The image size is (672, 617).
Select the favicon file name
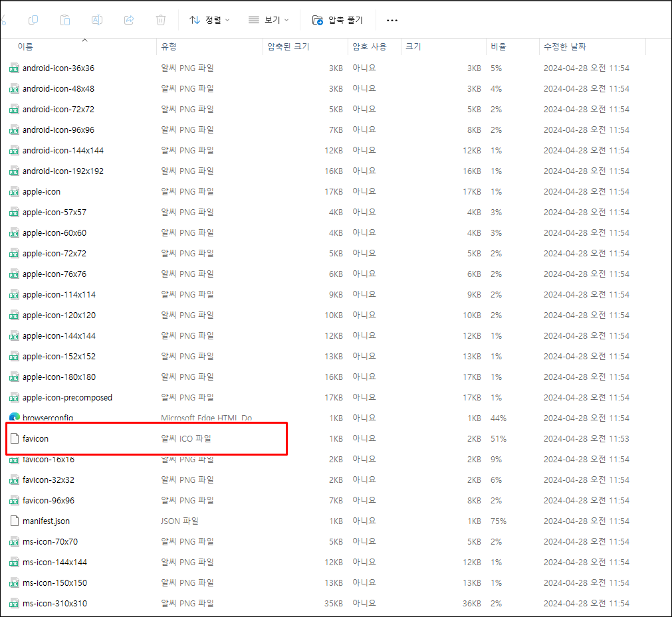(x=36, y=438)
